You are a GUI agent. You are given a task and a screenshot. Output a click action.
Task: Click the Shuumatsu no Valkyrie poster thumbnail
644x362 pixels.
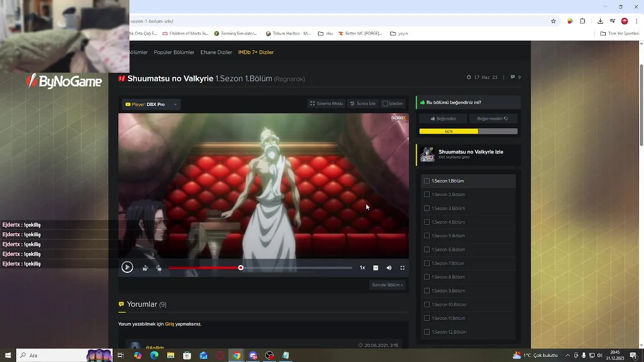click(427, 154)
